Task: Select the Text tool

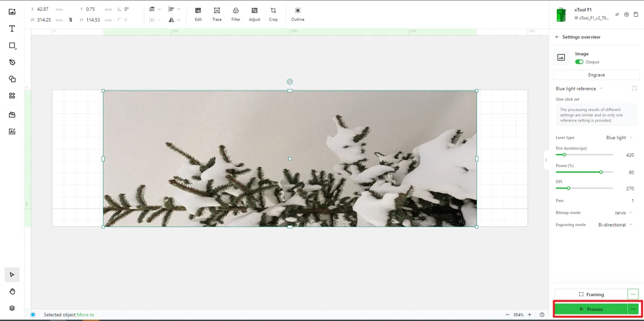Action: coord(12,29)
